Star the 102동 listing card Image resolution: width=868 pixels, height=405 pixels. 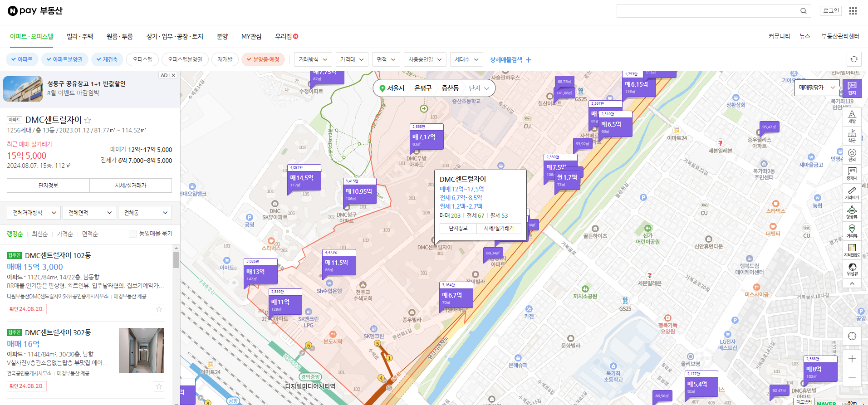(x=159, y=309)
